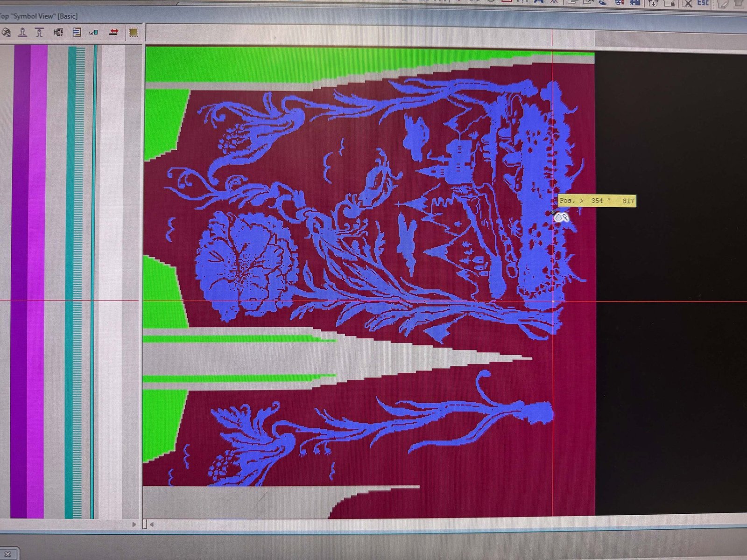This screenshot has width=747, height=560.
Task: Click the left arrow of pattern scrollbar
Action: tap(152, 525)
